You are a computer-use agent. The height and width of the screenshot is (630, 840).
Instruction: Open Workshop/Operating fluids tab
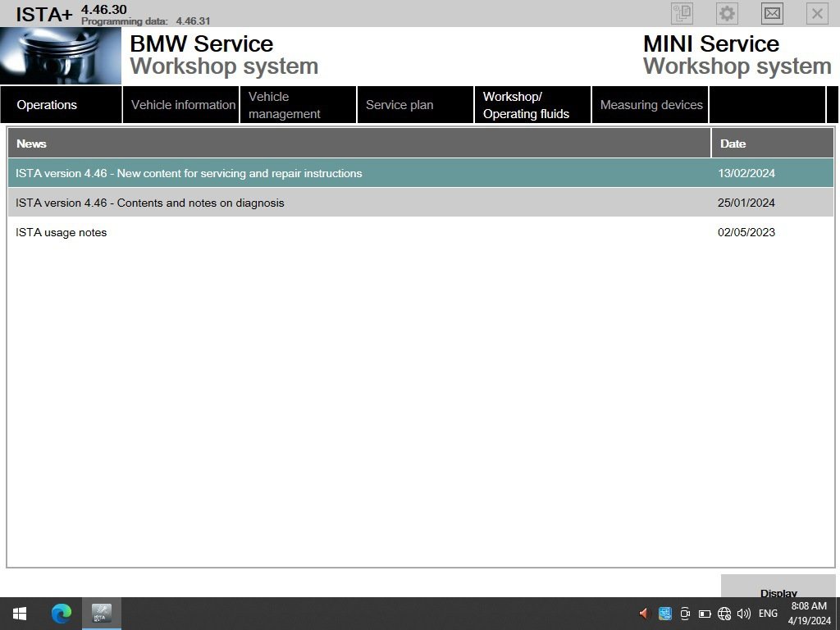pyautogui.click(x=533, y=105)
